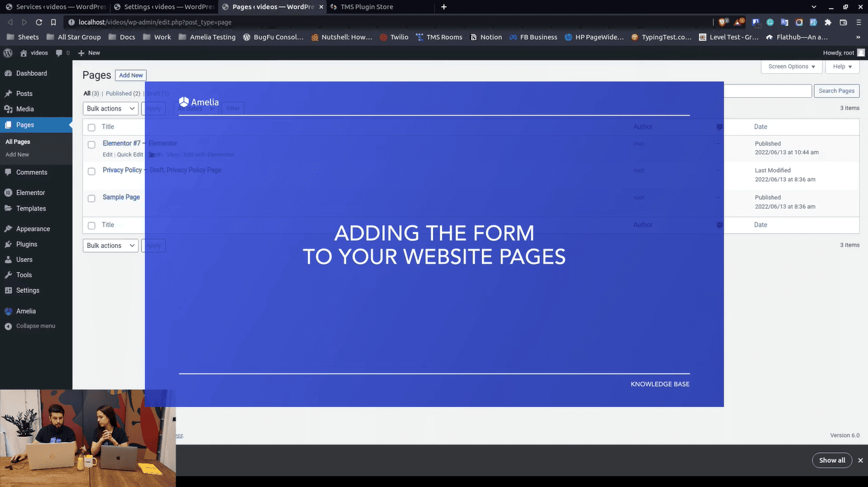Check the Privacy Policy row checkbox
The height and width of the screenshot is (487, 868).
pos(92,171)
